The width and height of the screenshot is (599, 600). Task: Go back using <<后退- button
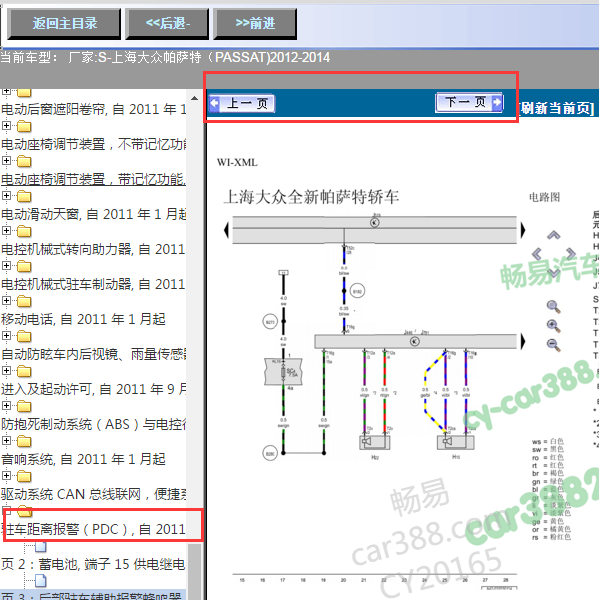click(167, 24)
